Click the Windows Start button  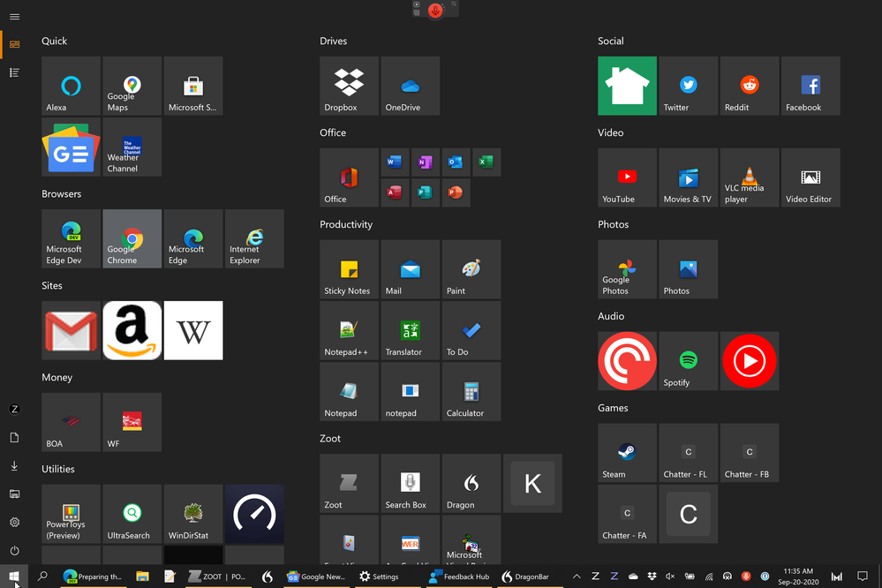pos(14,577)
